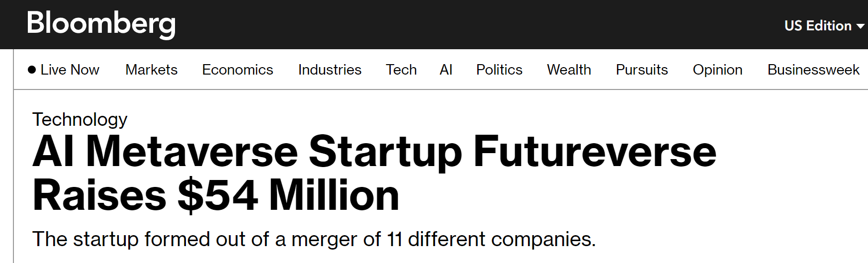
Task: Open the Industries menu item
Action: [x=330, y=70]
